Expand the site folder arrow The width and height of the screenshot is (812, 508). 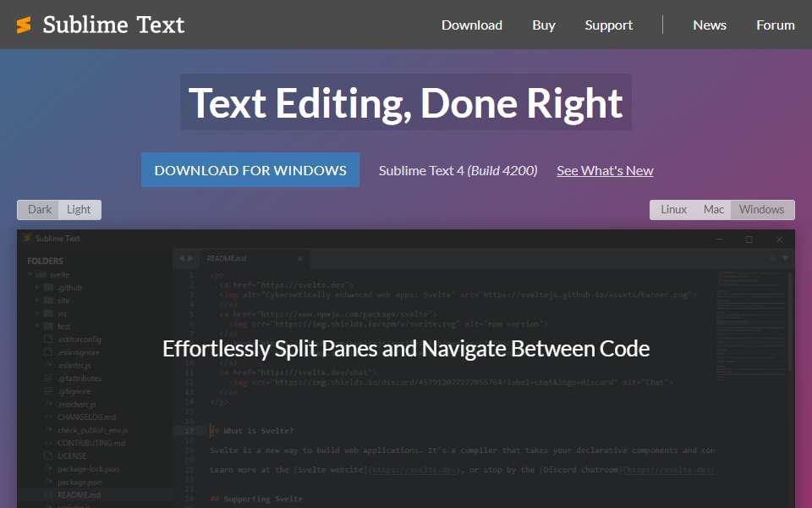(37, 300)
